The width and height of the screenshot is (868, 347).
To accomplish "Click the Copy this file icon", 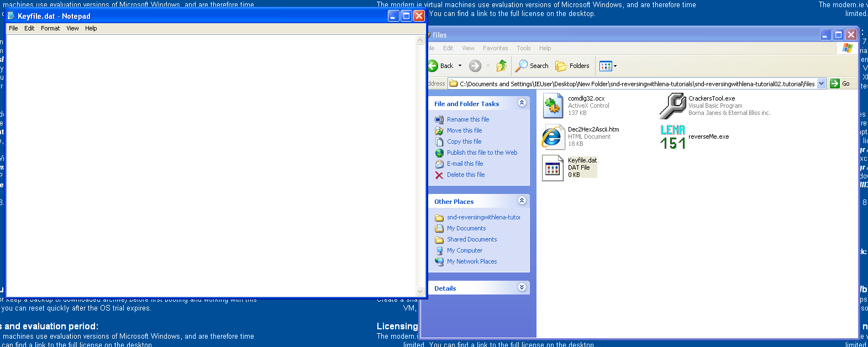I will coord(439,142).
